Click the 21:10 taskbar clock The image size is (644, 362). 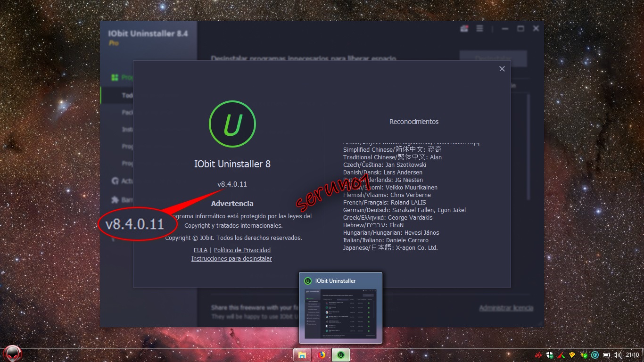[632, 355]
